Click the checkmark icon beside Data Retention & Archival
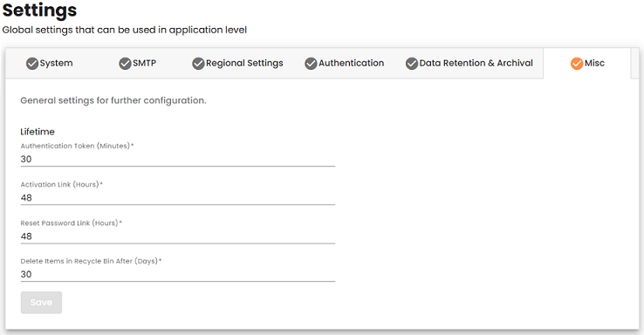Screen dimensions: 644x335 click(x=412, y=63)
